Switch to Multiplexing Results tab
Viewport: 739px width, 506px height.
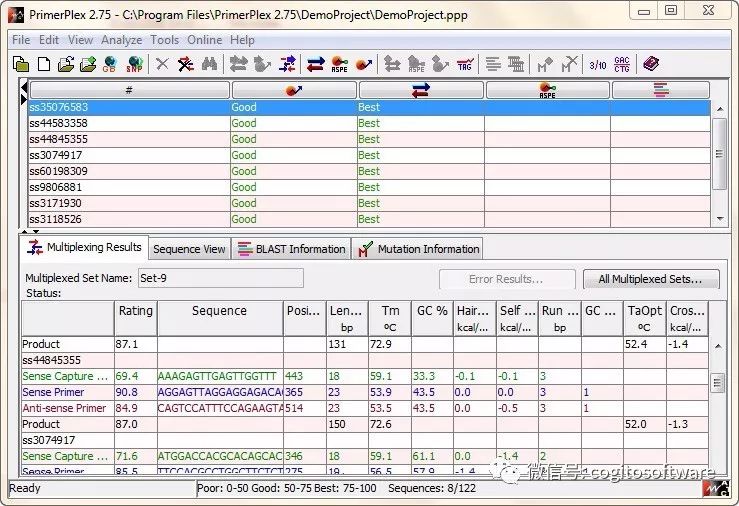(x=84, y=247)
